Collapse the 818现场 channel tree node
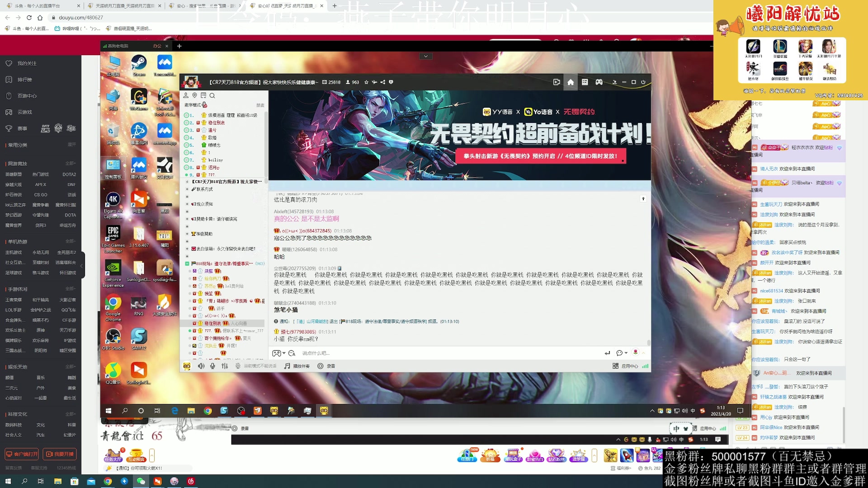 click(x=187, y=263)
